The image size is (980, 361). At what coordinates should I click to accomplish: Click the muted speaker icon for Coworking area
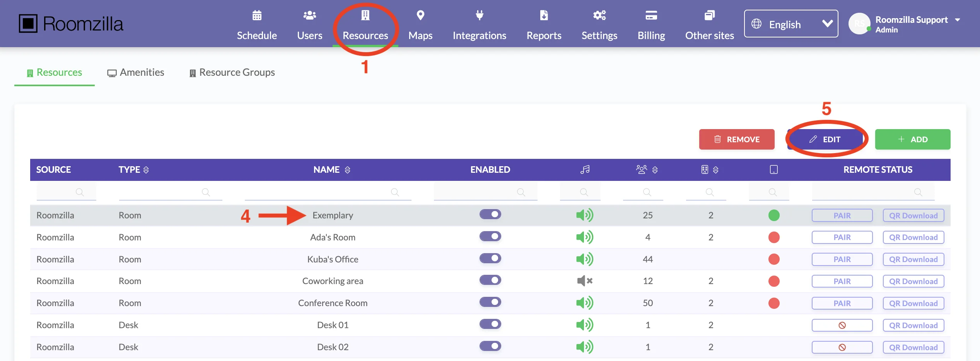tap(584, 281)
